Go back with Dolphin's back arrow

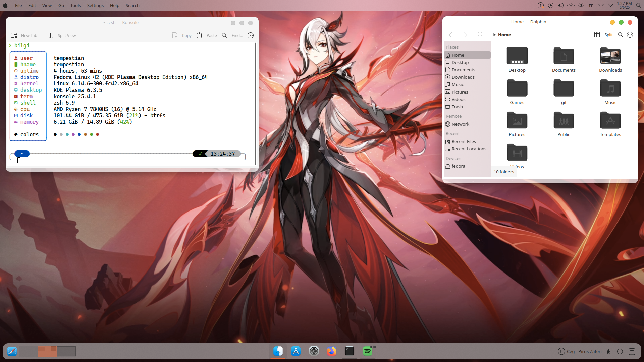(450, 35)
